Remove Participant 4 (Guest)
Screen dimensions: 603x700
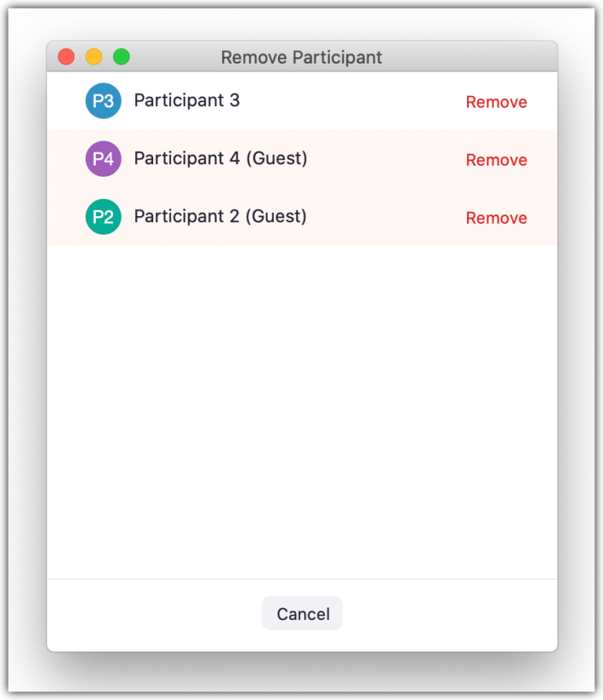coord(496,159)
